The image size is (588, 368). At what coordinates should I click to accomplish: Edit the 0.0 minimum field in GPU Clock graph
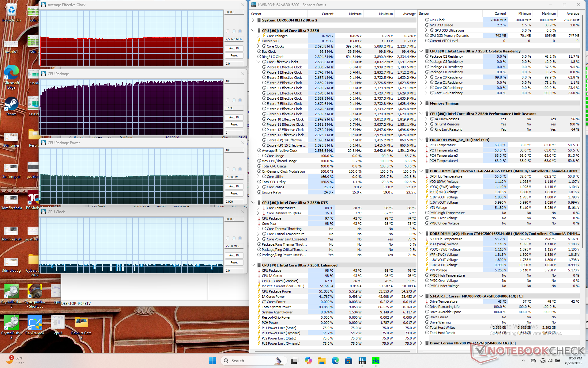click(x=234, y=271)
